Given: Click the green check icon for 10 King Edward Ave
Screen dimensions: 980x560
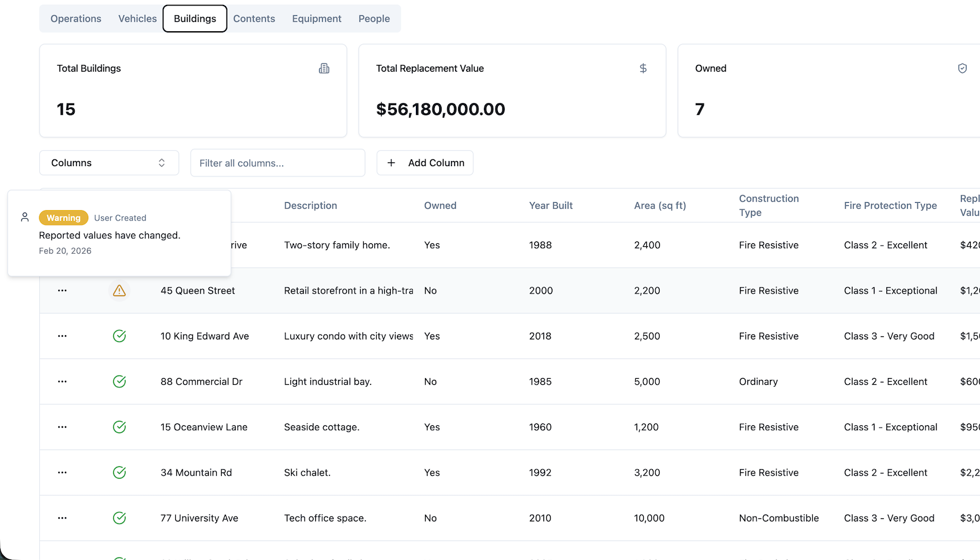Looking at the screenshot, I should pyautogui.click(x=119, y=336).
